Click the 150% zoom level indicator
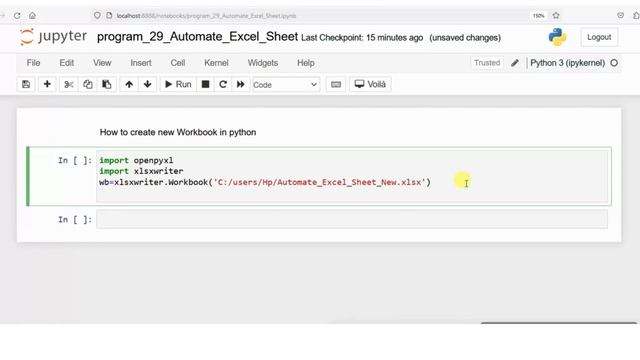Image resolution: width=640 pixels, height=360 pixels. click(x=538, y=16)
